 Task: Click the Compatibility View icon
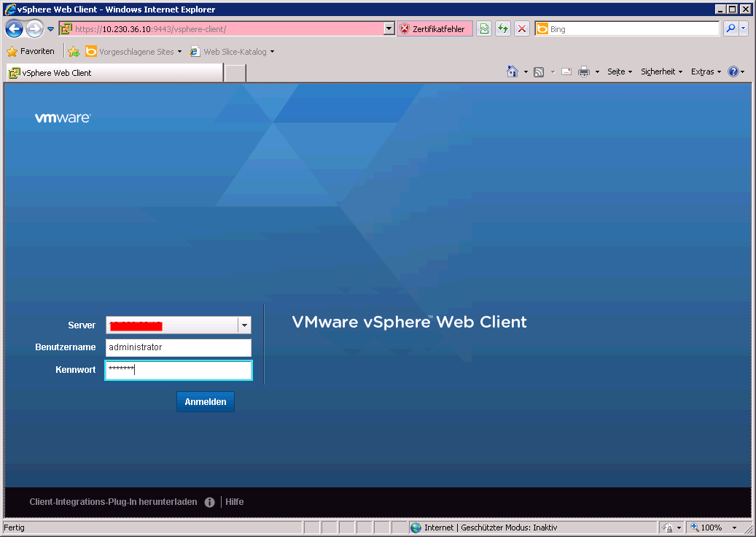pyautogui.click(x=484, y=29)
